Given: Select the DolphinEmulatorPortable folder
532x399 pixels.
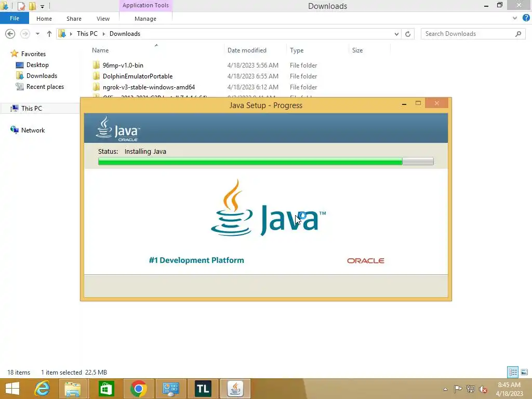Looking at the screenshot, I should click(137, 76).
